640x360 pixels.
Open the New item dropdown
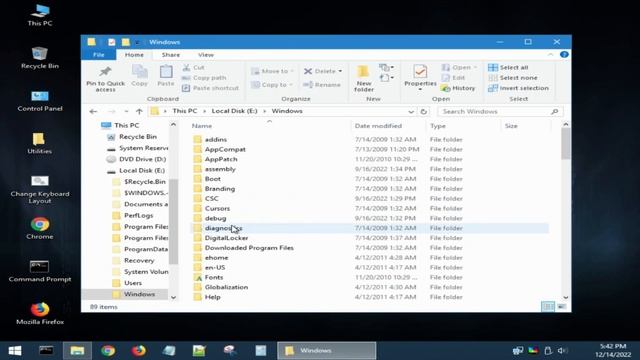(x=386, y=67)
